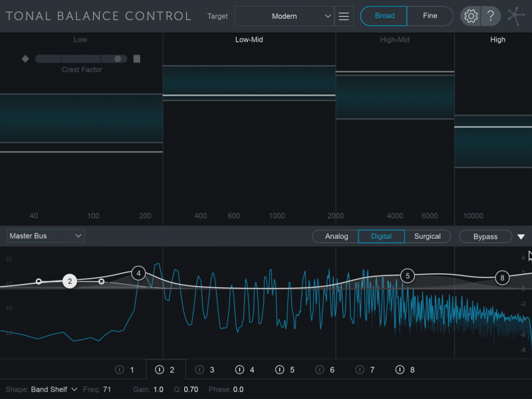
Task: Select EQ node 4 on the curve
Action: pyautogui.click(x=138, y=273)
